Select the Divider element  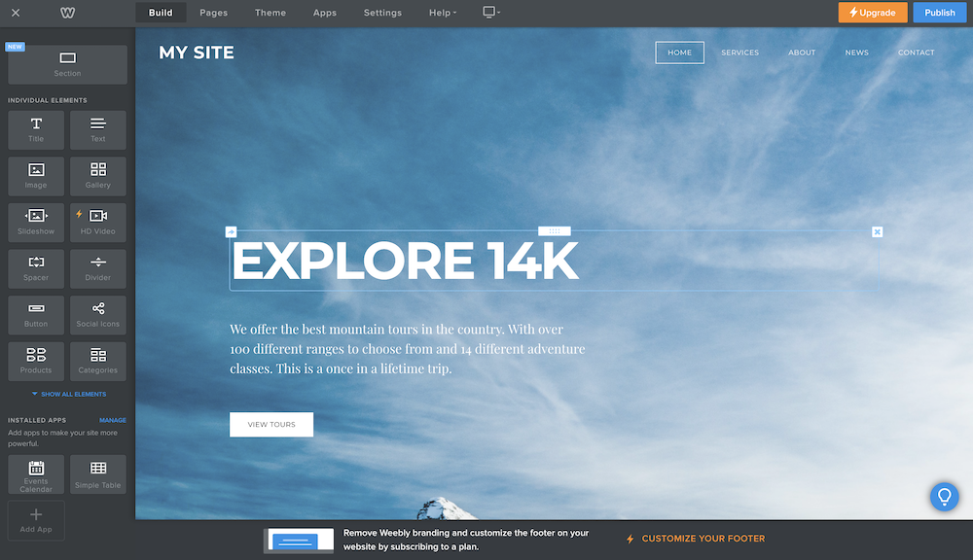[x=98, y=268]
